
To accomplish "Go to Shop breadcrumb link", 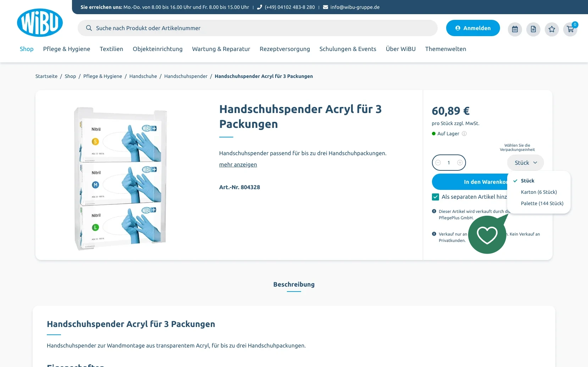I will (70, 76).
